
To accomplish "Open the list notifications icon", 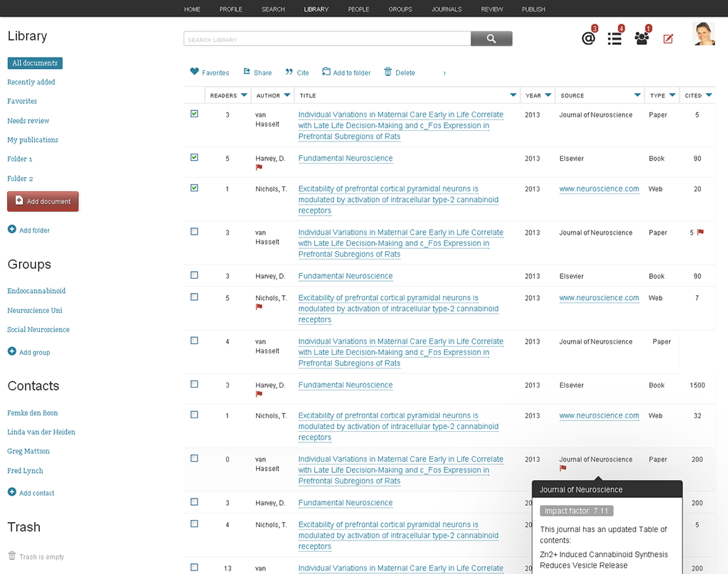I will [615, 38].
